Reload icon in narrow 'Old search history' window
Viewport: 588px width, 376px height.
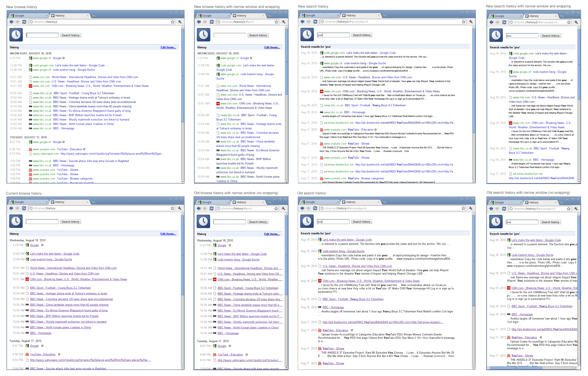pos(504,209)
